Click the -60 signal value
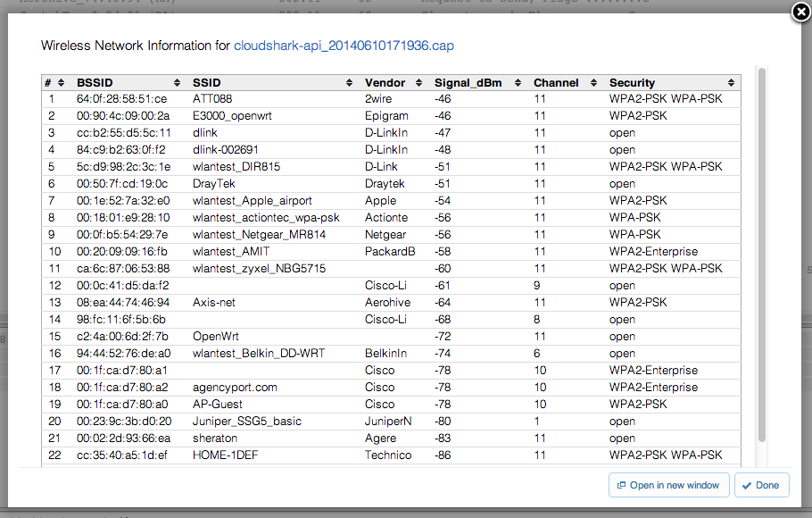 click(443, 269)
